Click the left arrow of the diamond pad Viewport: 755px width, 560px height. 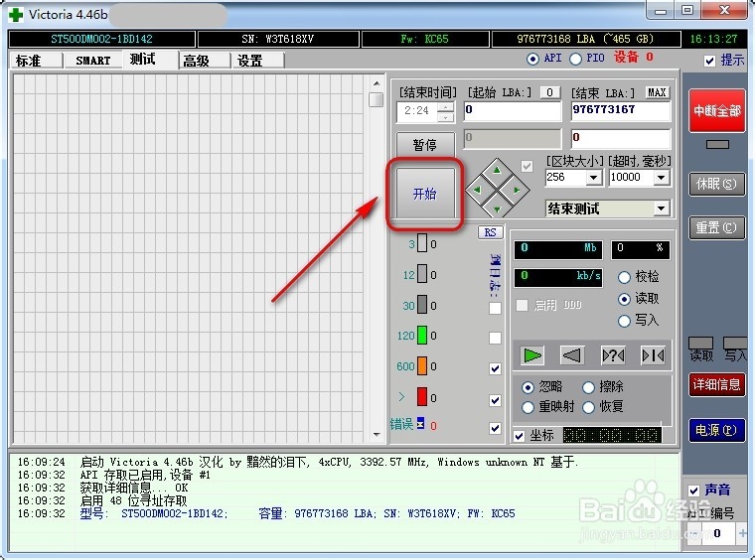click(x=477, y=190)
